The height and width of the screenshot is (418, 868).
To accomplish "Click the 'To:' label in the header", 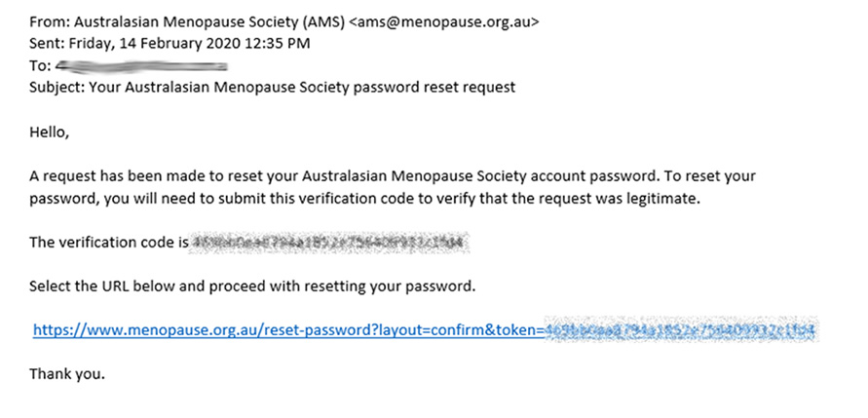I will coord(40,66).
